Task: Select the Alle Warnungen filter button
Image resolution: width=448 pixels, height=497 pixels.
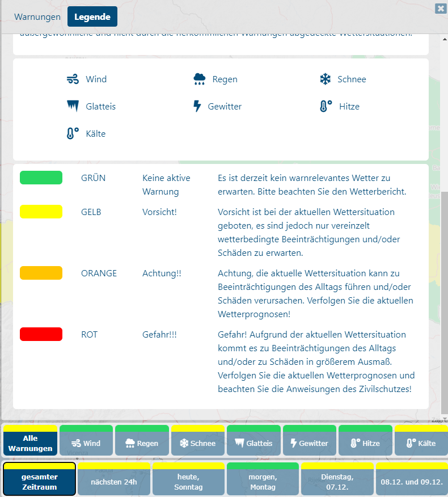Action: coord(31,440)
